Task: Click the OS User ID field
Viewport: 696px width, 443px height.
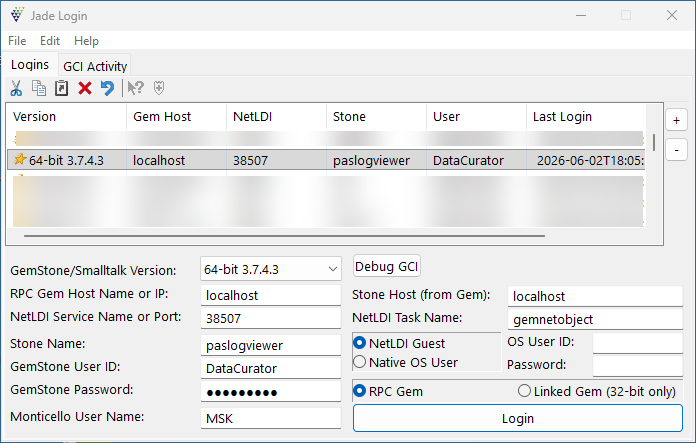Action: pyautogui.click(x=637, y=343)
